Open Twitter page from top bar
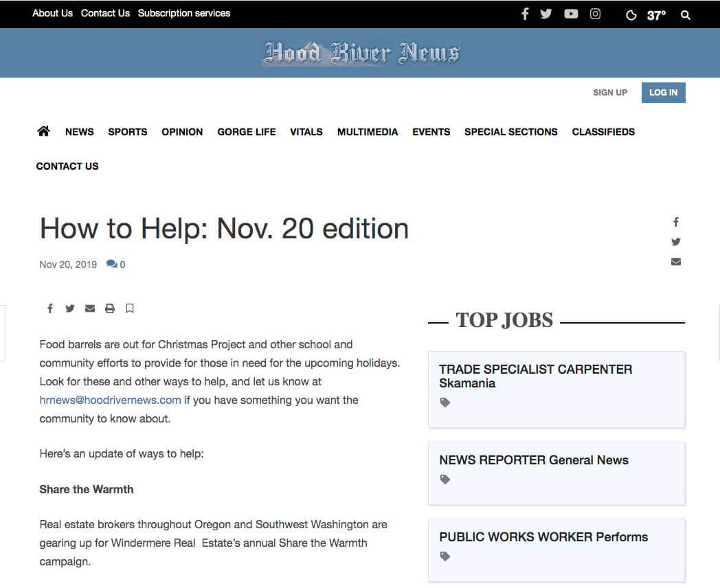Image resolution: width=720 pixels, height=588 pixels. click(546, 14)
